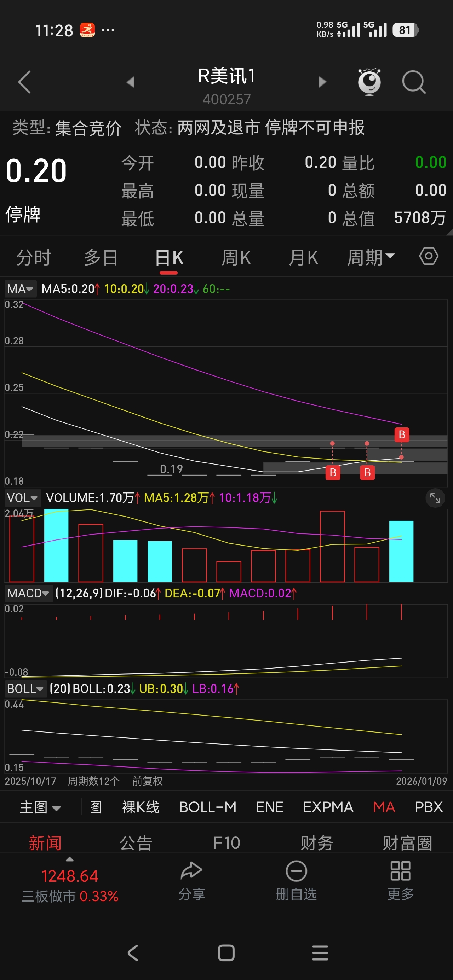453x980 pixels.
Task: Tap the rightmost B marker above the chart
Action: [x=402, y=434]
